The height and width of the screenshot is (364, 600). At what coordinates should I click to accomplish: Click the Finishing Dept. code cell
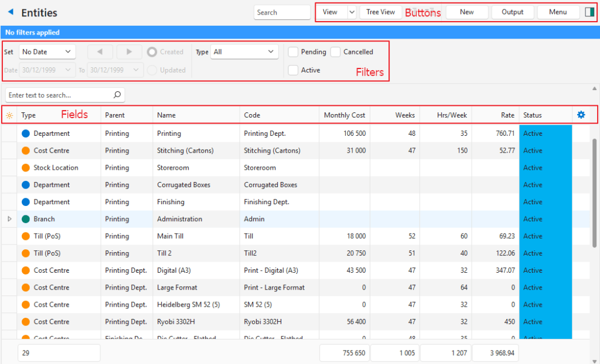pos(279,202)
